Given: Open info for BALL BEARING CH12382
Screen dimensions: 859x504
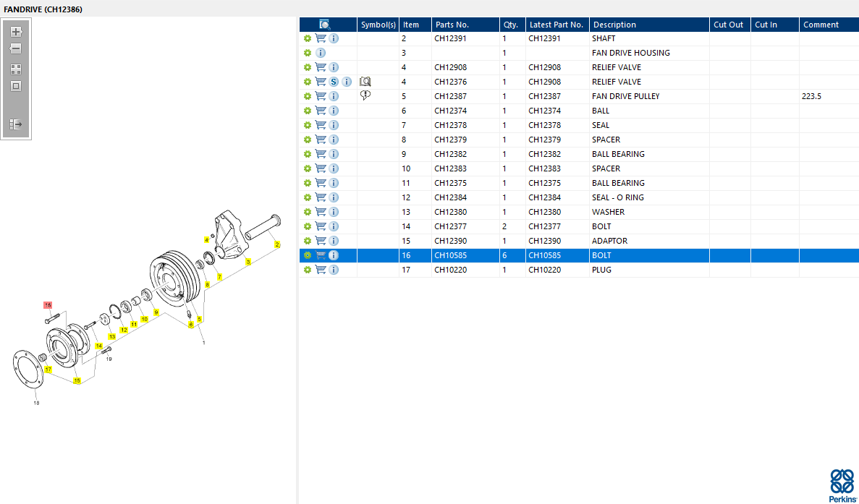Looking at the screenshot, I should 334,154.
